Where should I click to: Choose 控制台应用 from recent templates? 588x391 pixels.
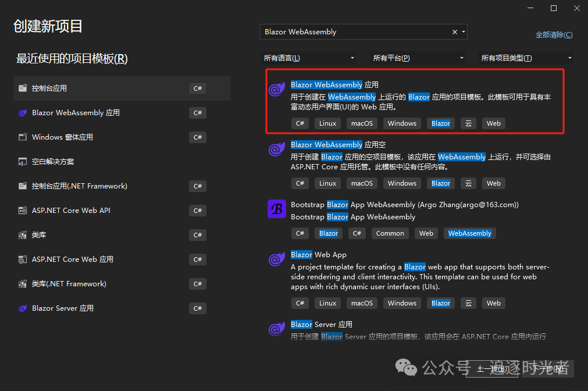(122, 88)
